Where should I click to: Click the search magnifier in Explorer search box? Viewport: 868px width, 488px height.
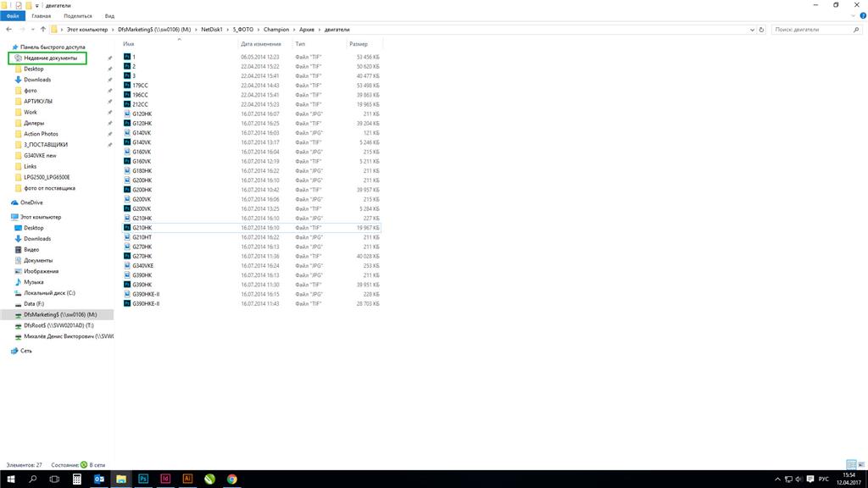[857, 30]
